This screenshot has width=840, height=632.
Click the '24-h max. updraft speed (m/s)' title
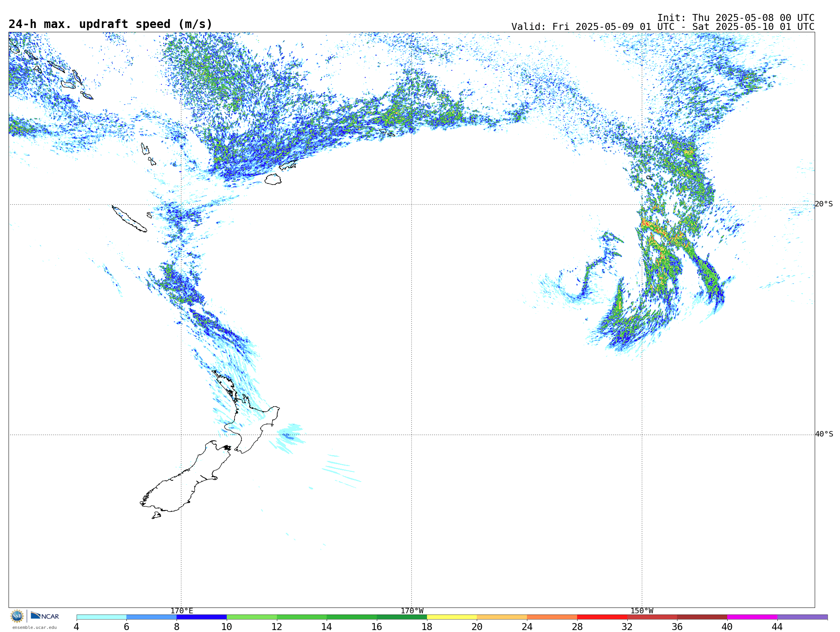(x=110, y=24)
